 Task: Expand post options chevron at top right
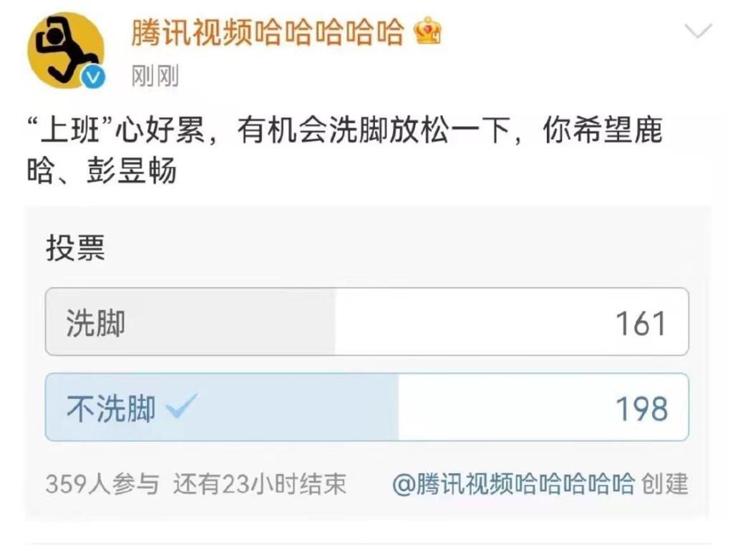pyautogui.click(x=698, y=32)
